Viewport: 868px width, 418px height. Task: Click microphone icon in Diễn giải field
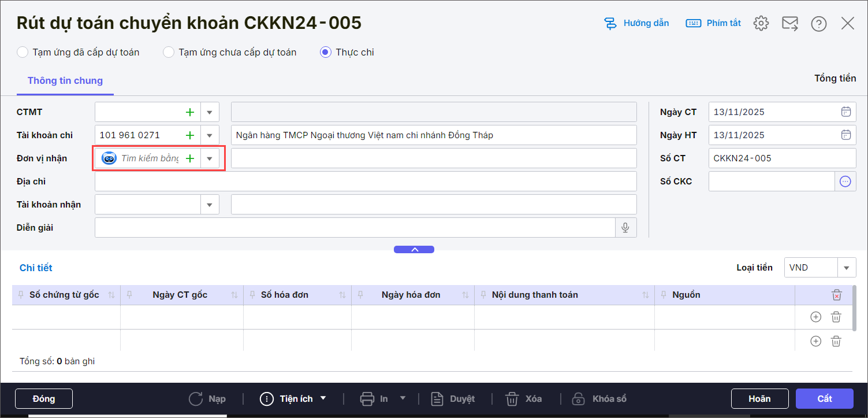(x=625, y=228)
